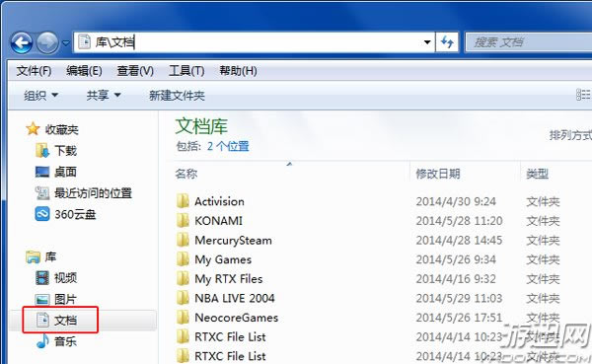Screen dimensions: 592x364
Task: Click the refresh icon beside address bar
Action: click(x=447, y=41)
